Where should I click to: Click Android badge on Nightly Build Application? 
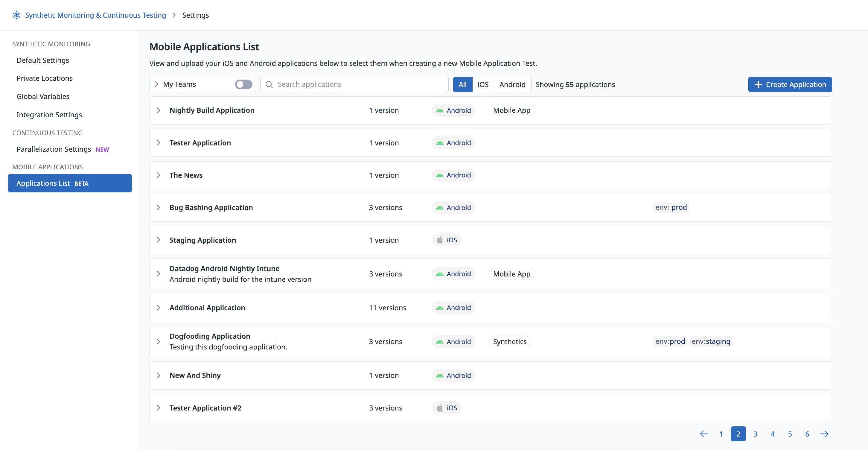click(x=453, y=110)
